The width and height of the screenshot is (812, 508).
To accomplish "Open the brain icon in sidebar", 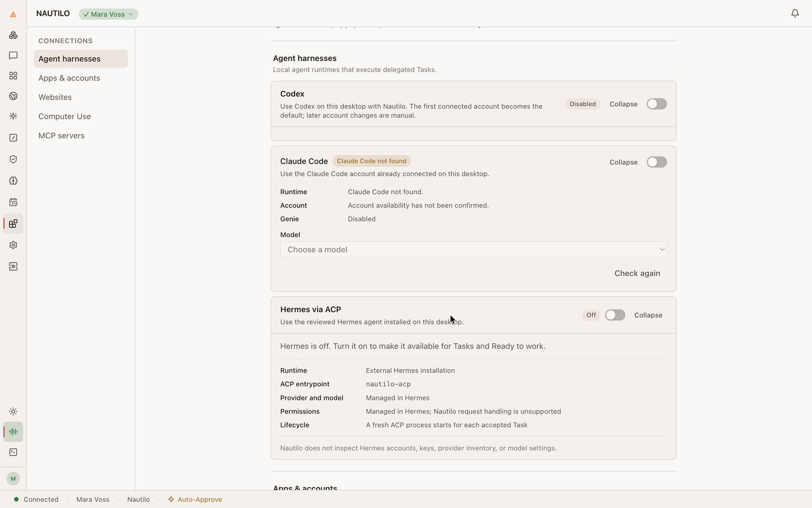I will coord(13,181).
